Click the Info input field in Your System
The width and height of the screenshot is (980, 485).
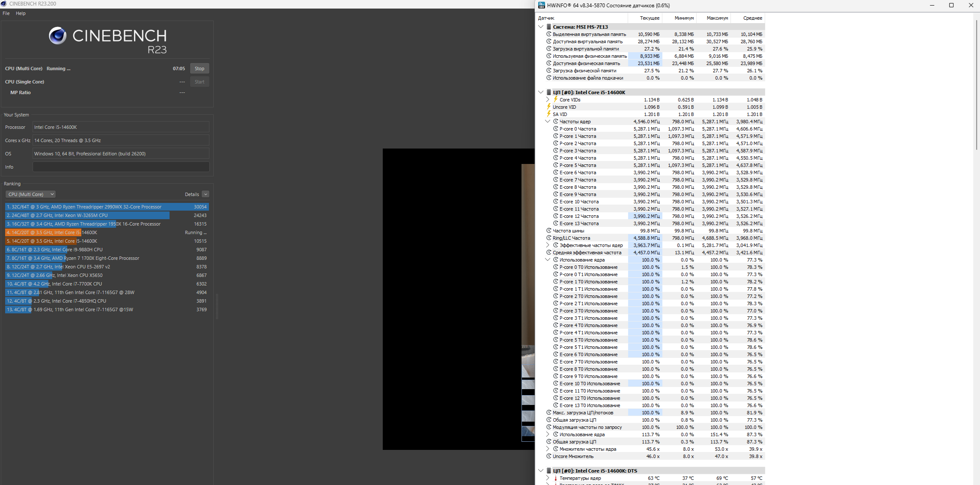tap(121, 167)
